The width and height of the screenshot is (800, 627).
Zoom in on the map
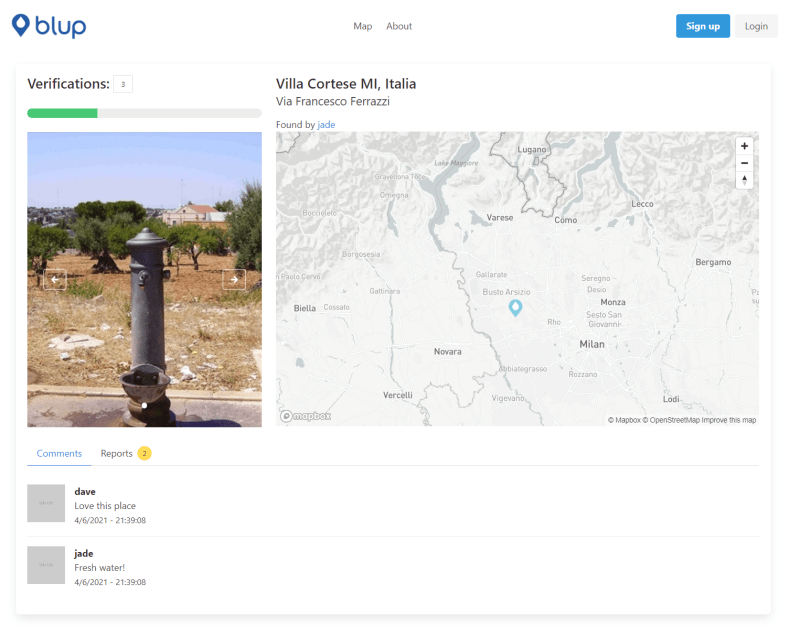coord(744,146)
